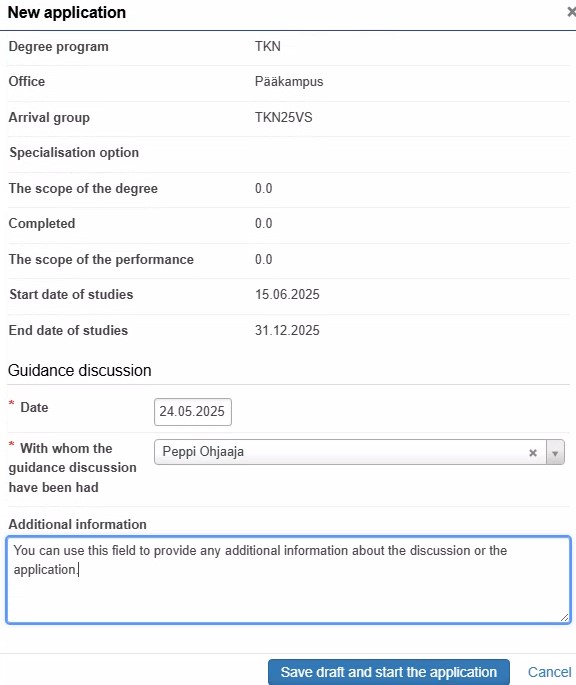Close the New application dialog
Viewport: 576px width, 685px height.
click(x=572, y=12)
